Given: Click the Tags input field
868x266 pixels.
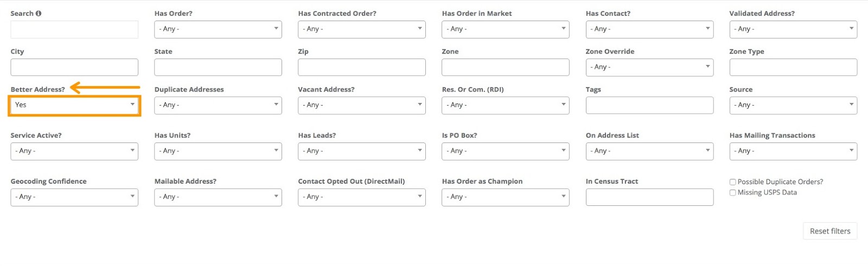Looking at the screenshot, I should [649, 105].
